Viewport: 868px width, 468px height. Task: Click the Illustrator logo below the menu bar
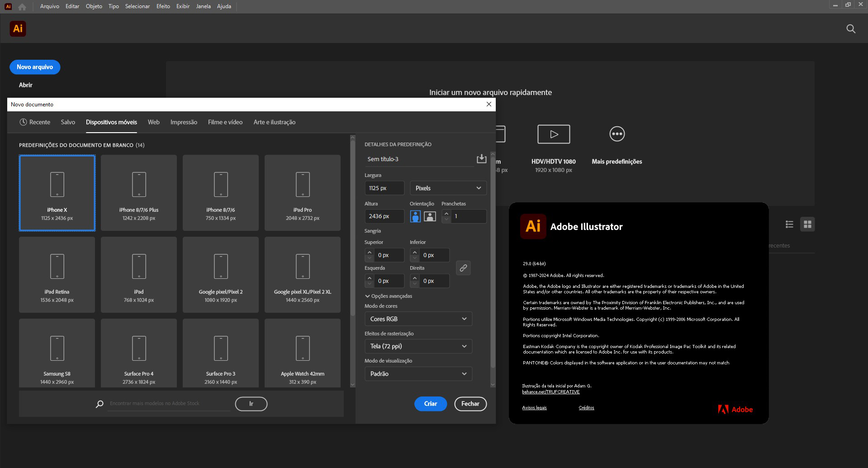tap(18, 29)
